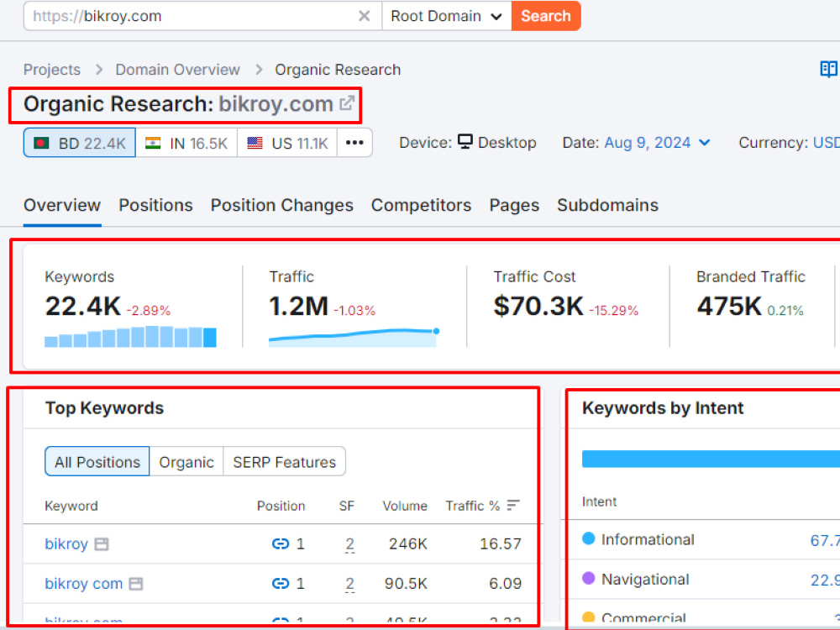840x630 pixels.
Task: Select the US 11.1K database button
Action: coord(287,143)
